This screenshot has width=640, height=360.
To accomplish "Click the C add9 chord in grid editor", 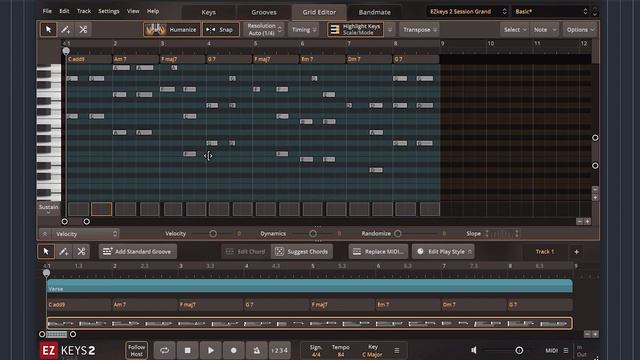I will 89,59.
